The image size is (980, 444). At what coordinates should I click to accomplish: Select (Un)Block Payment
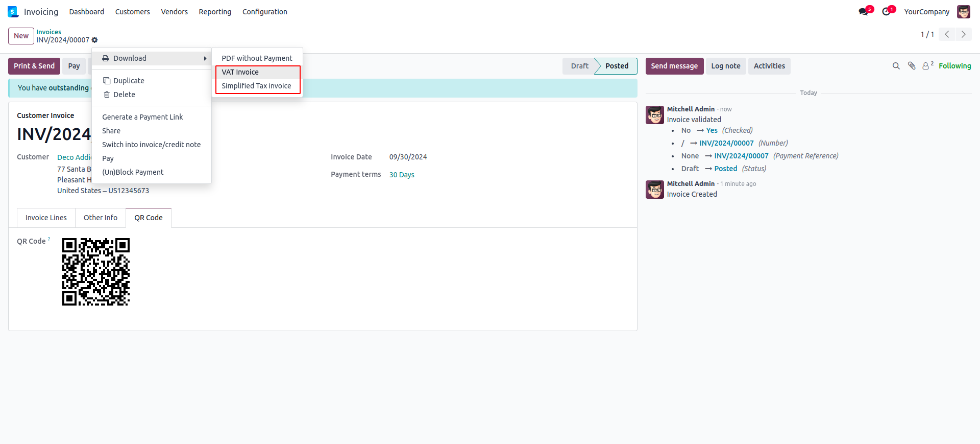coord(152,172)
